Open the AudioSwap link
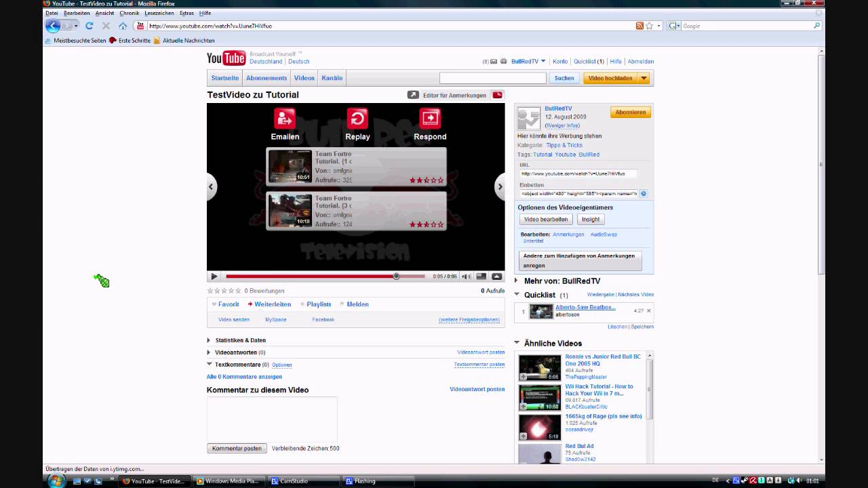868x488 pixels. (604, 235)
